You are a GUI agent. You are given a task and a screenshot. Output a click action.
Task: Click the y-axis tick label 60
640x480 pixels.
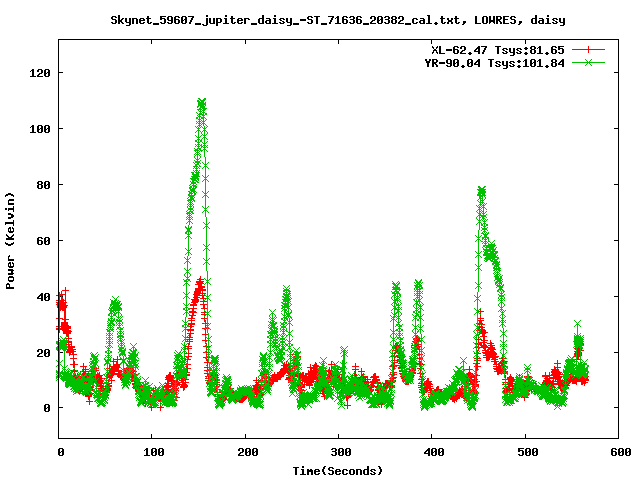[43, 241]
